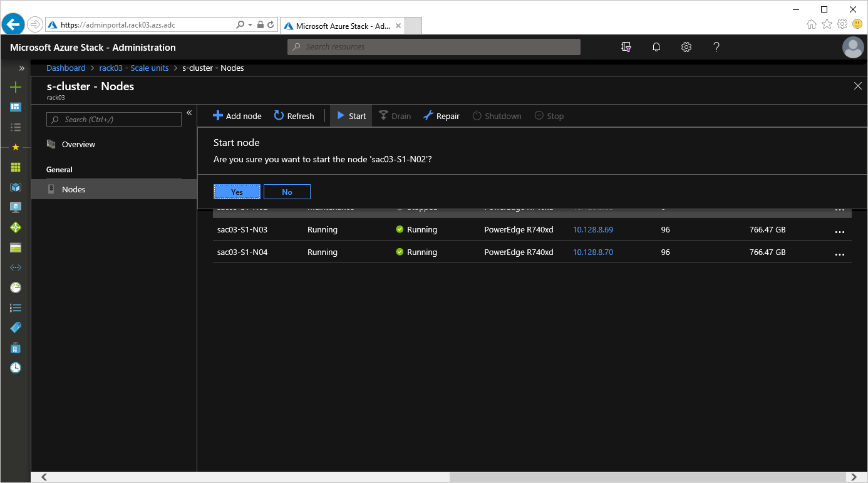Click Add node in the toolbar

tap(237, 116)
